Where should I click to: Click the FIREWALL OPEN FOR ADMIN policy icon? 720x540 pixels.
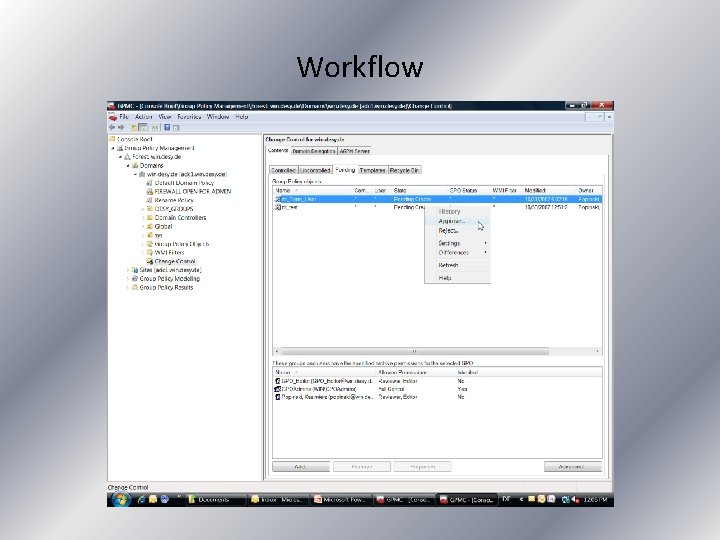coord(149,191)
